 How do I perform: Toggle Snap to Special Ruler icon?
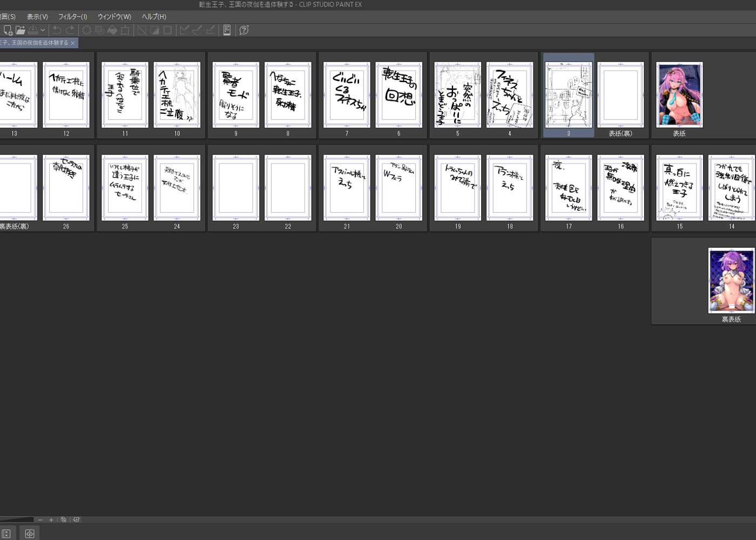click(x=198, y=30)
